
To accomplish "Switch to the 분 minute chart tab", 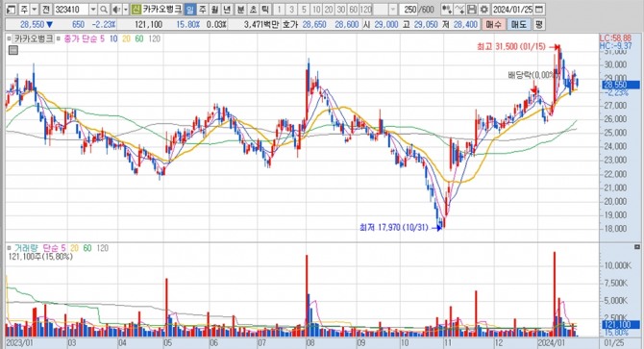I will point(240,9).
